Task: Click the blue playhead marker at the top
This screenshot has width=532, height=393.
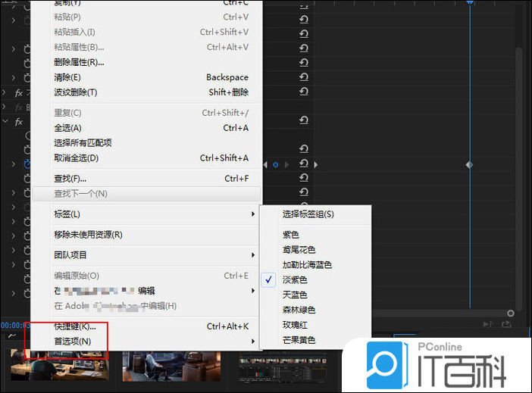Action: 470,2
